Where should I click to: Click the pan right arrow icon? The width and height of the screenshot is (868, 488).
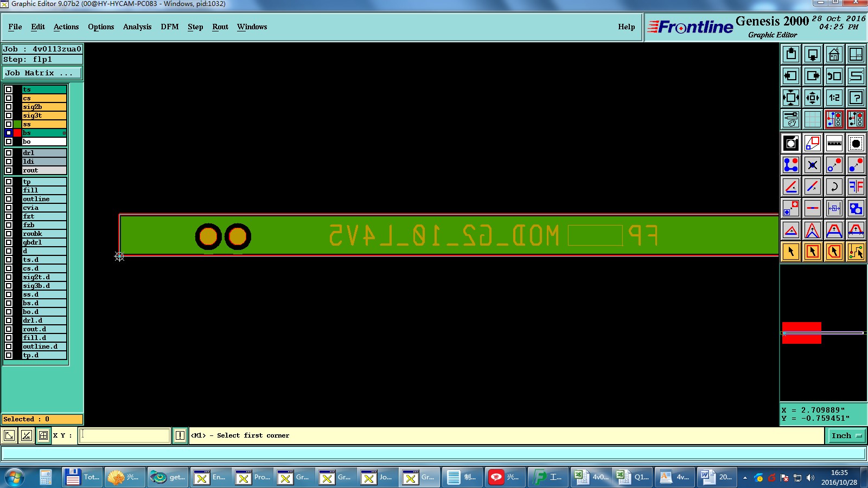pyautogui.click(x=813, y=76)
